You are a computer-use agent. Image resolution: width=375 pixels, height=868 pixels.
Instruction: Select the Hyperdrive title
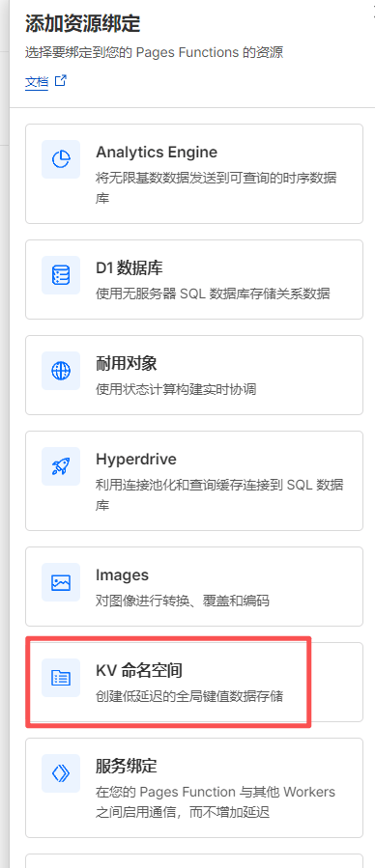pos(136,459)
